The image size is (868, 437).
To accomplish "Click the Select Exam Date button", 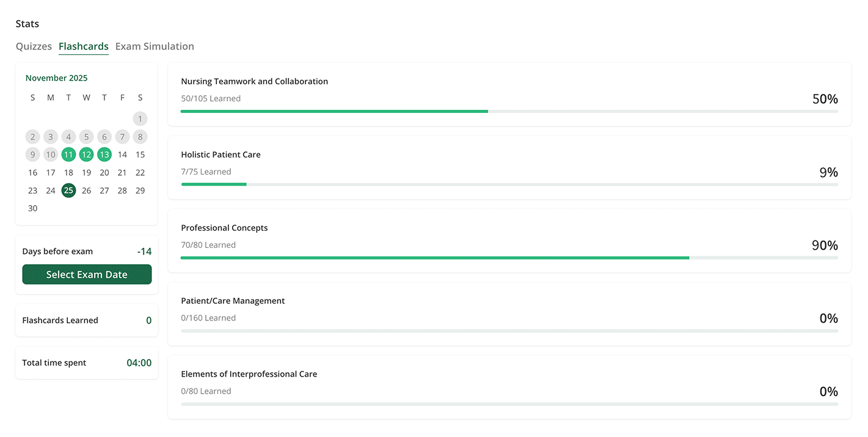I will [87, 275].
